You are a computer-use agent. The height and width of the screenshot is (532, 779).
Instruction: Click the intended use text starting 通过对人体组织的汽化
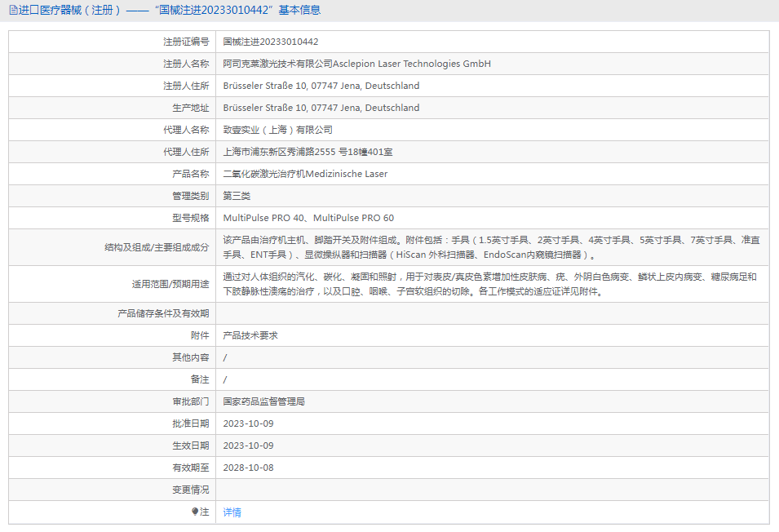pyautogui.click(x=490, y=284)
